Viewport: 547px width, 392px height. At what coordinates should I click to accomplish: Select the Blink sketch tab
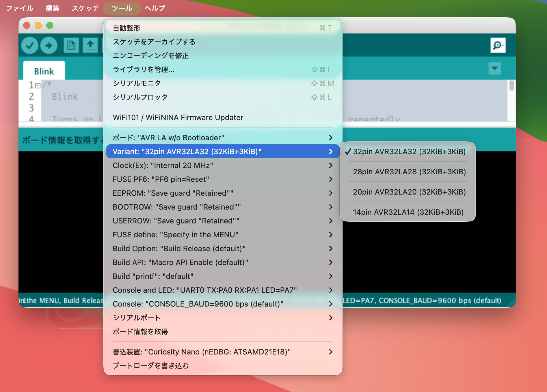tap(44, 71)
